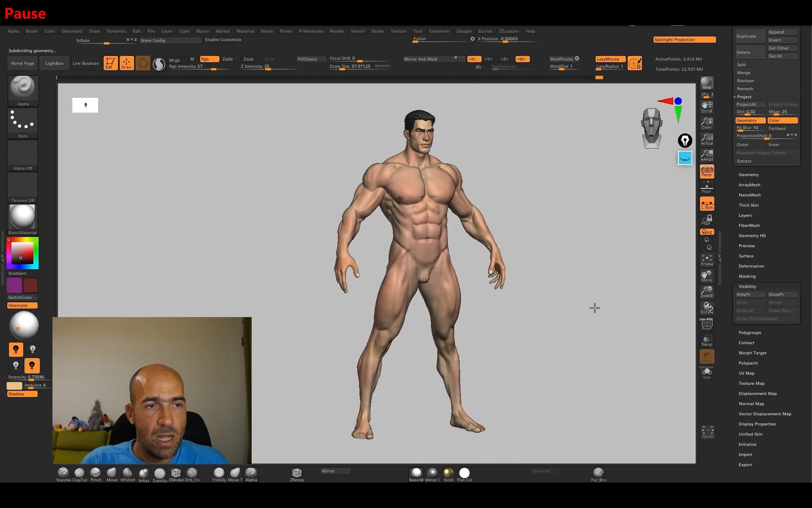
Task: Select the hPolish brush
Action: point(128,475)
